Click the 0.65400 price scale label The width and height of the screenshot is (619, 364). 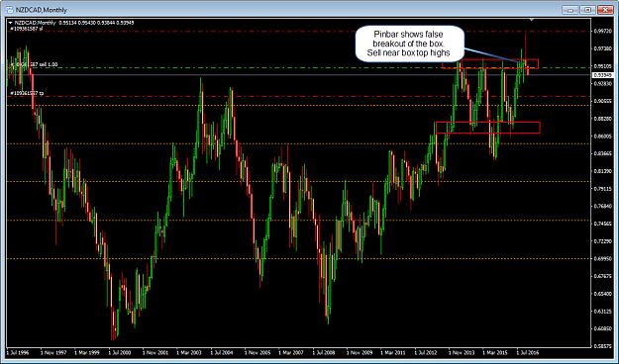tap(602, 294)
